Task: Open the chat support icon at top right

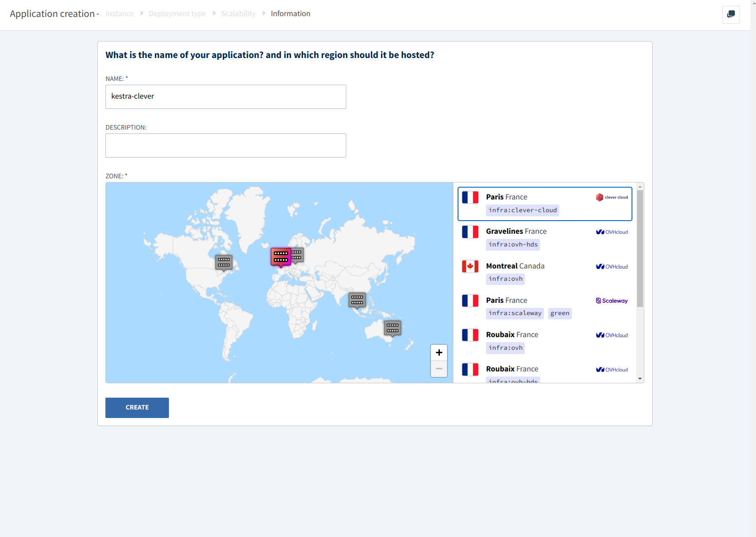Action: point(731,14)
